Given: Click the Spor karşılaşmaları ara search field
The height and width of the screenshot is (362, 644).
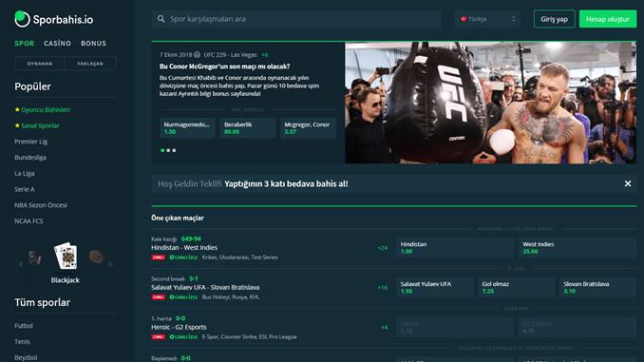Looking at the screenshot, I should coord(296,19).
